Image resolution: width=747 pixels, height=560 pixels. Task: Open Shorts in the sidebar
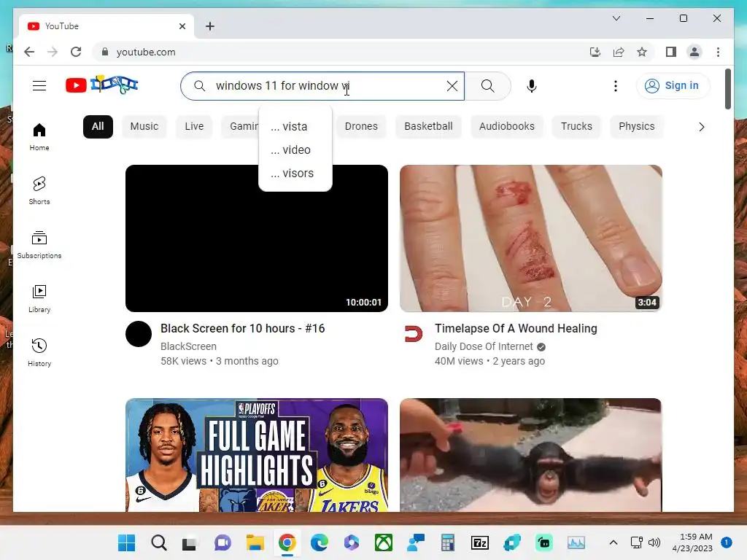tap(39, 191)
